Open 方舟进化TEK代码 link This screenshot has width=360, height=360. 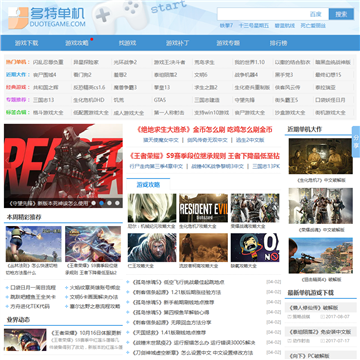click(x=30, y=306)
